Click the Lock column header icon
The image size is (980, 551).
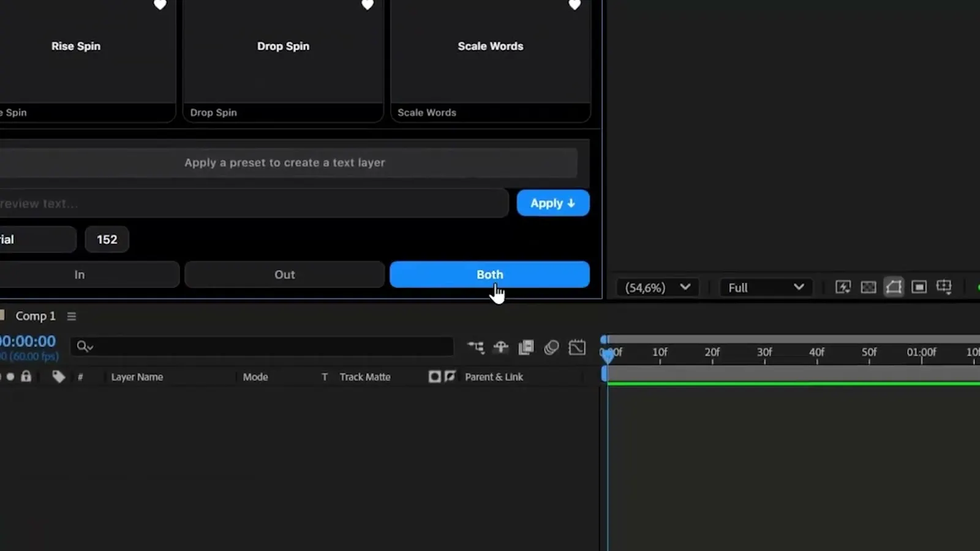point(26,376)
